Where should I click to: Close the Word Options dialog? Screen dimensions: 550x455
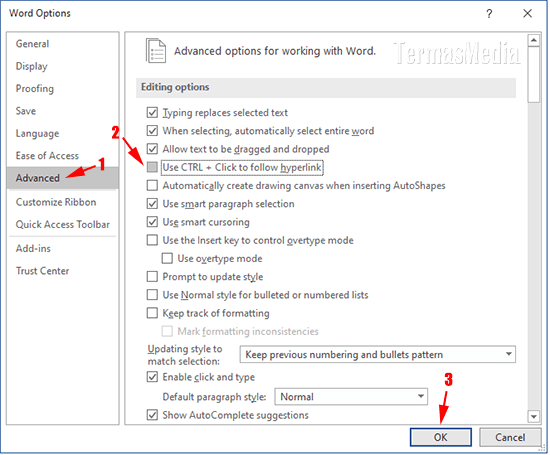tap(527, 14)
